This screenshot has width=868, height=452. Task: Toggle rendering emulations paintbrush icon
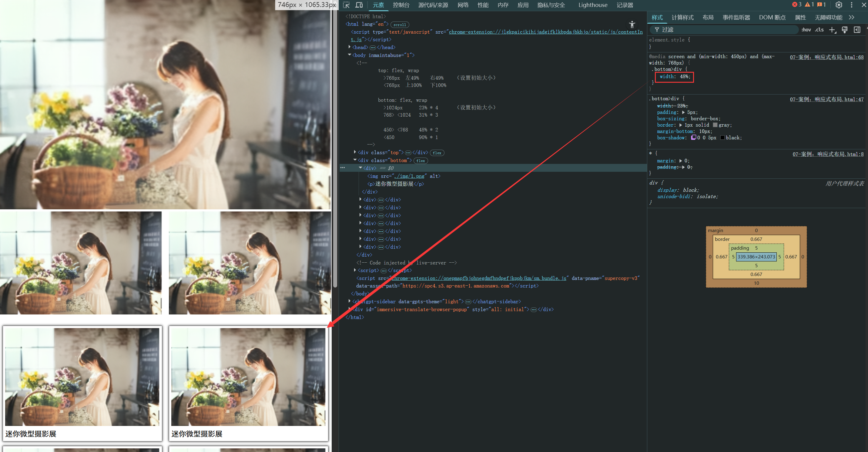coord(844,30)
